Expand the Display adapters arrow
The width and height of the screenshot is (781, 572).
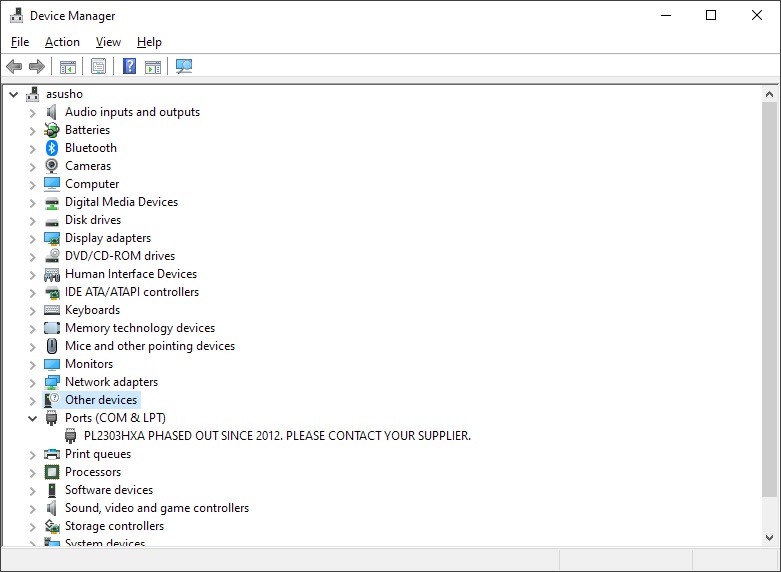(x=33, y=238)
